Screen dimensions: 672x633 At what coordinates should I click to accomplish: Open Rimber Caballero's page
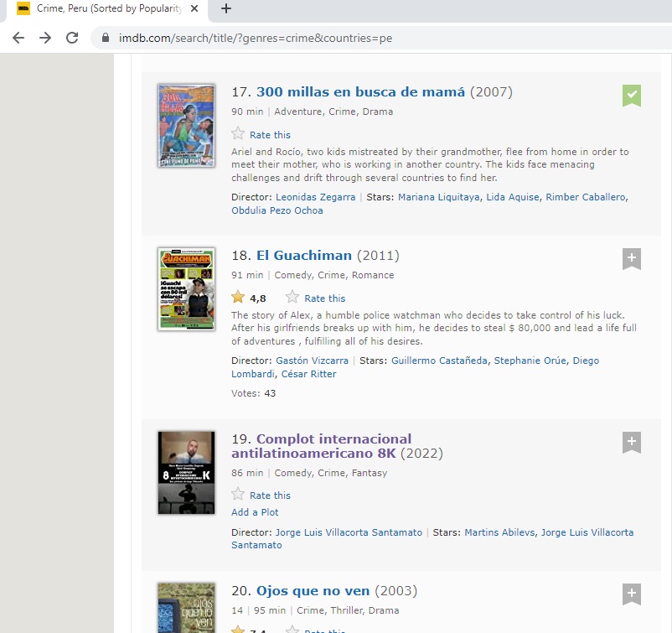coord(586,197)
